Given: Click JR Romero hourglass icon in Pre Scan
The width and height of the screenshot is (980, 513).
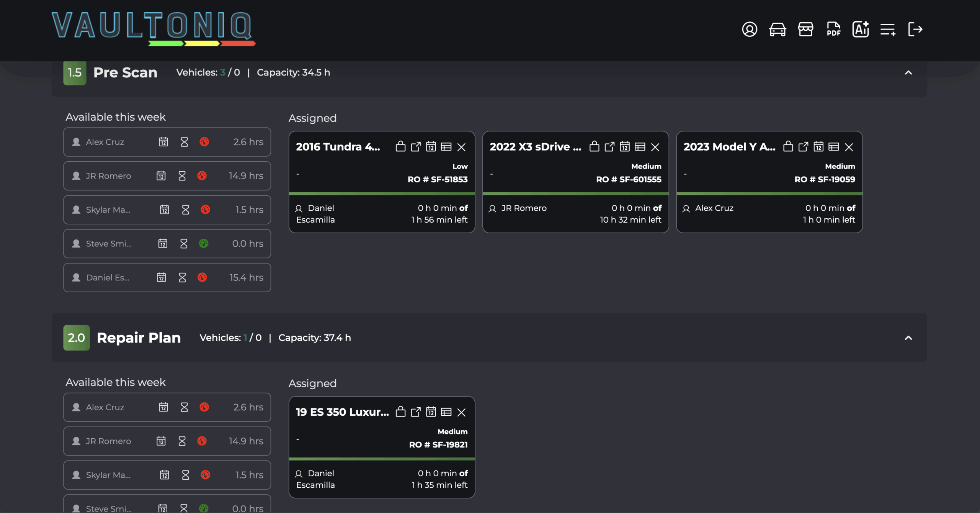Looking at the screenshot, I should (182, 176).
